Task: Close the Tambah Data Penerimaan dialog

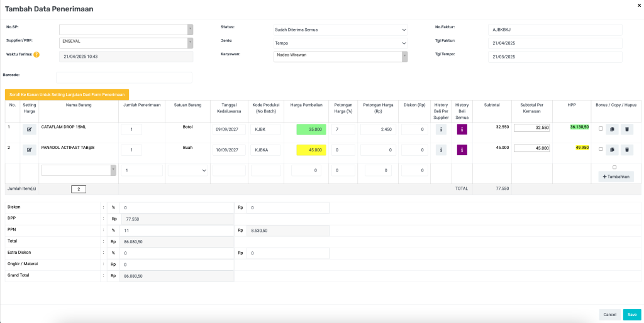Action: tap(639, 5)
